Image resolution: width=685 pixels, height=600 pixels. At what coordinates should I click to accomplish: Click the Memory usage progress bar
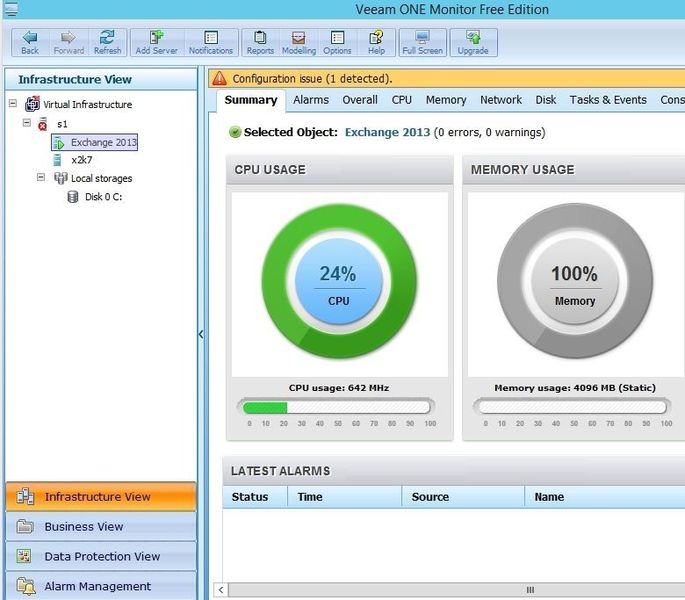[572, 407]
